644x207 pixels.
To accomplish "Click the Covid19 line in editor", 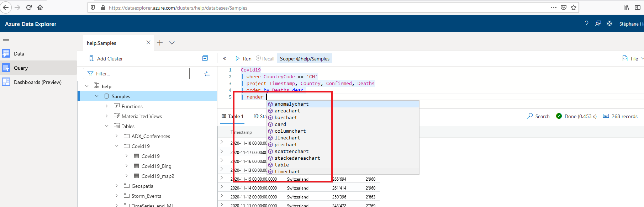I will click(x=250, y=70).
